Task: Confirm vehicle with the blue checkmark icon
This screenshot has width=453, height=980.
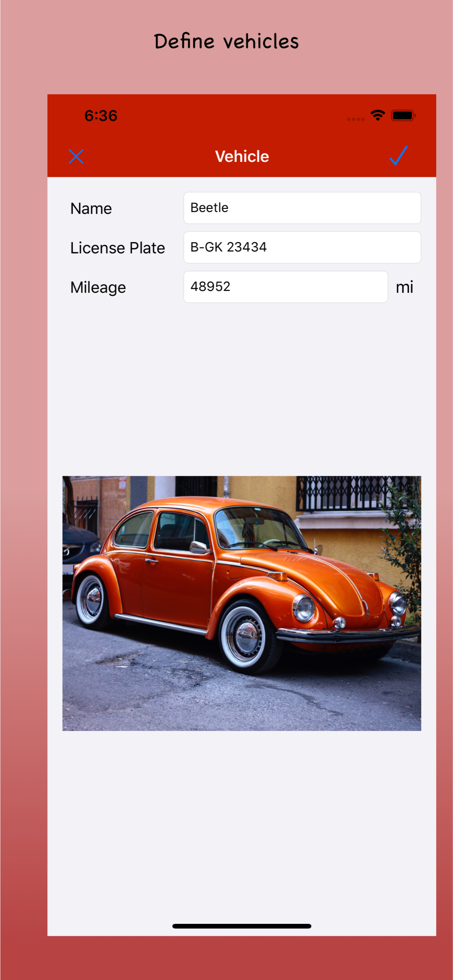Action: tap(399, 155)
